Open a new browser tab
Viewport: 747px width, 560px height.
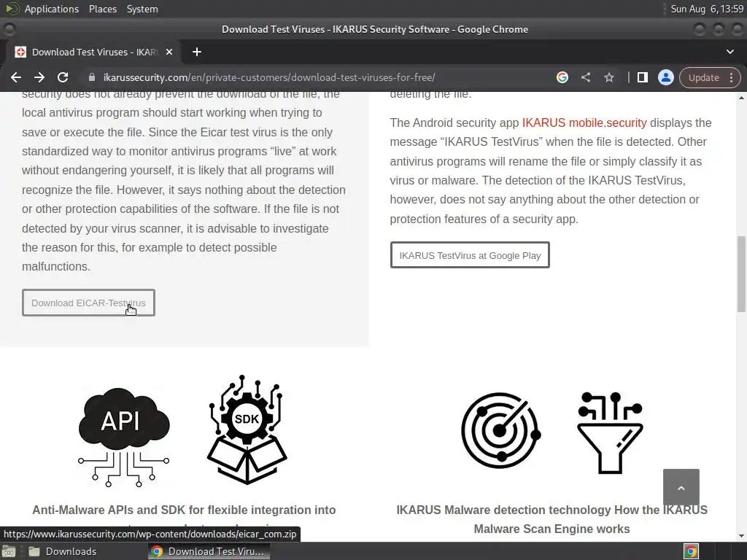coord(197,52)
